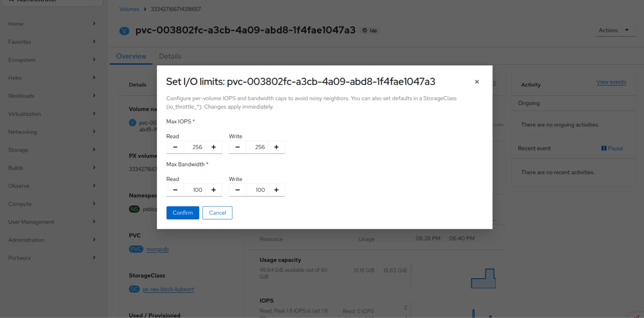Viewport: 644px width, 318px height.
Task: Open the mongodb PVC link
Action: (158, 249)
